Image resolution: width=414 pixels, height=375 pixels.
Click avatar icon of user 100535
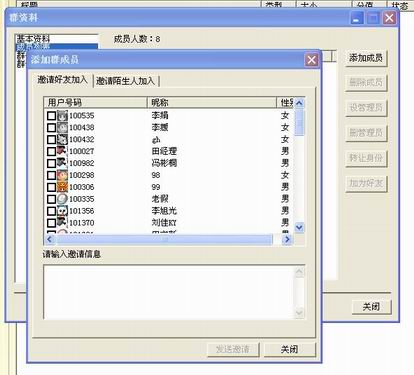point(62,116)
